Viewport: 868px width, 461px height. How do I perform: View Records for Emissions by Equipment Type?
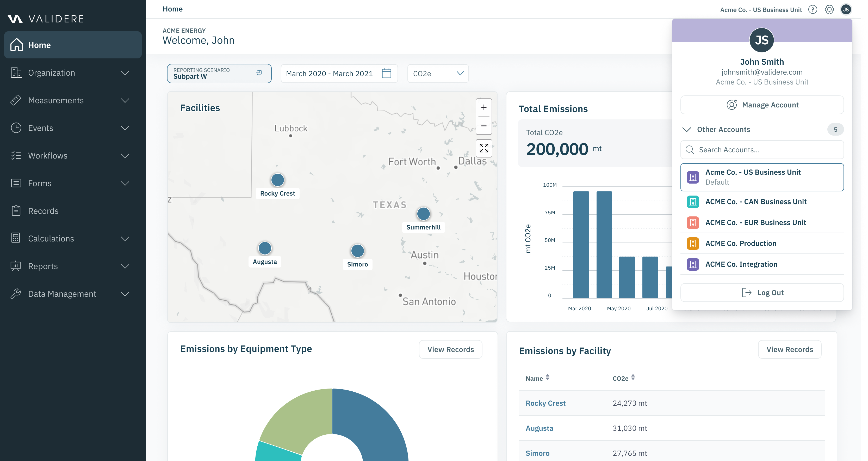(450, 349)
